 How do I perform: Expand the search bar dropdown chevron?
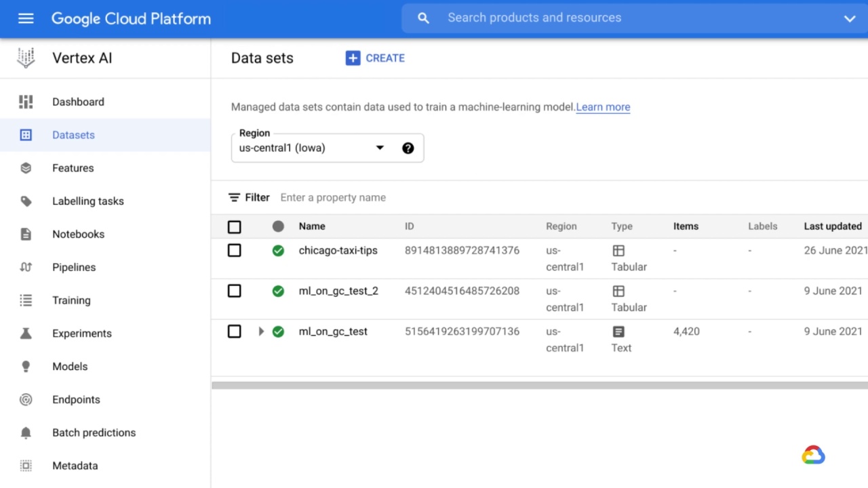(x=849, y=19)
